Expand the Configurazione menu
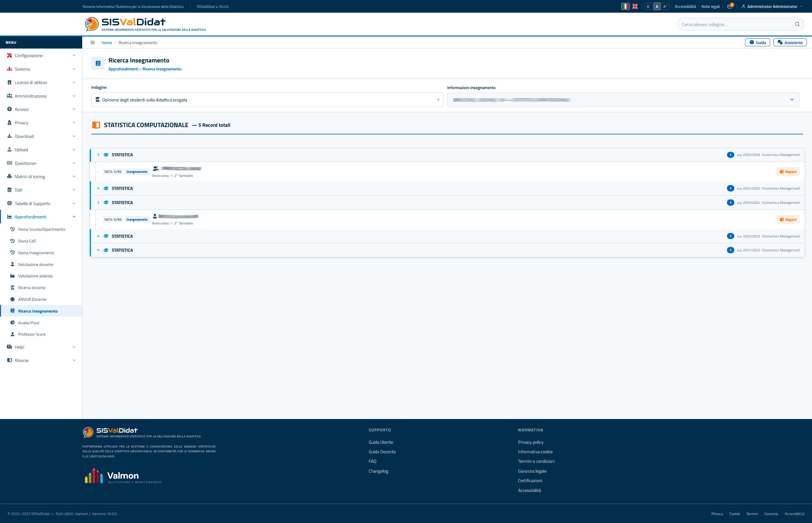The width and height of the screenshot is (812, 523). [41, 55]
